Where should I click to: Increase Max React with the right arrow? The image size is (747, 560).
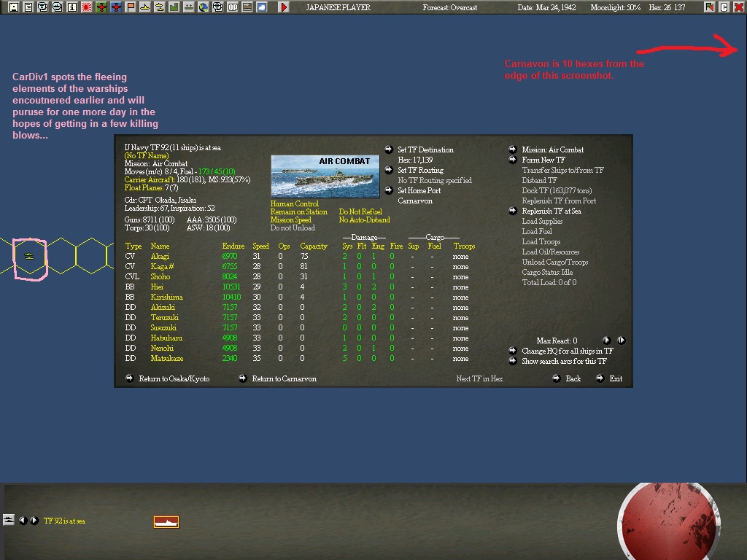pyautogui.click(x=606, y=340)
